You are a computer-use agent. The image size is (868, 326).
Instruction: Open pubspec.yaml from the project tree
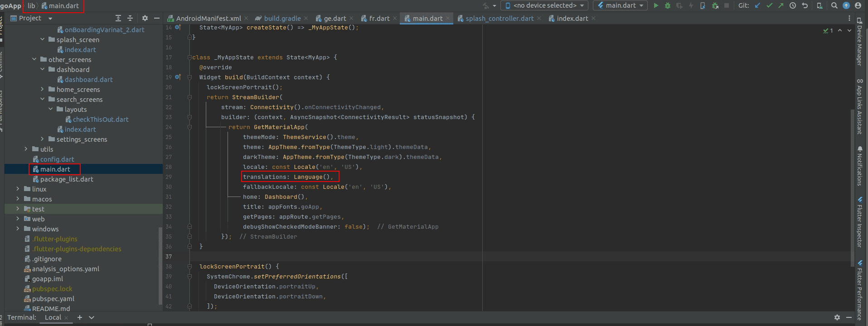[x=53, y=299]
